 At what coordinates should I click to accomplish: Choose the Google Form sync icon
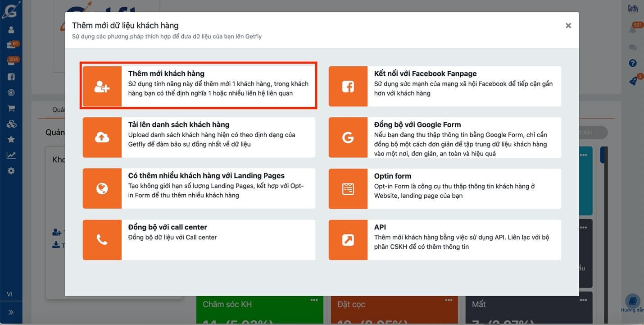pos(348,137)
